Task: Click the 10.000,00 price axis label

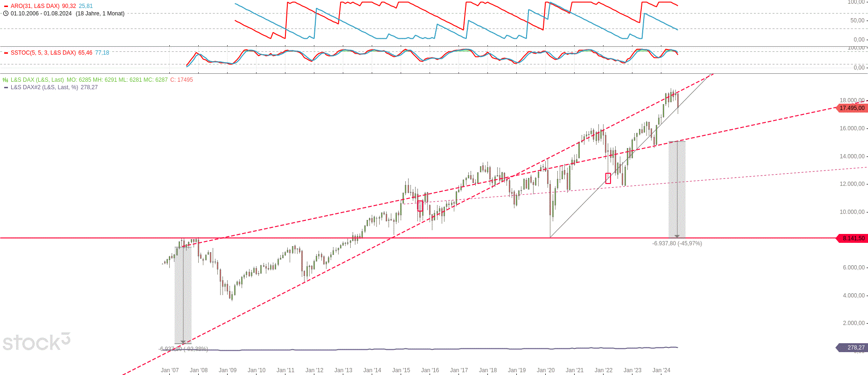Action: [x=852, y=212]
